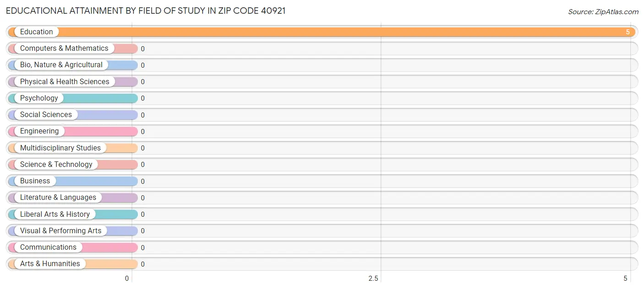Click the Source: ZipAtlas.com text
Screen dimensions: 644x289
tap(603, 12)
